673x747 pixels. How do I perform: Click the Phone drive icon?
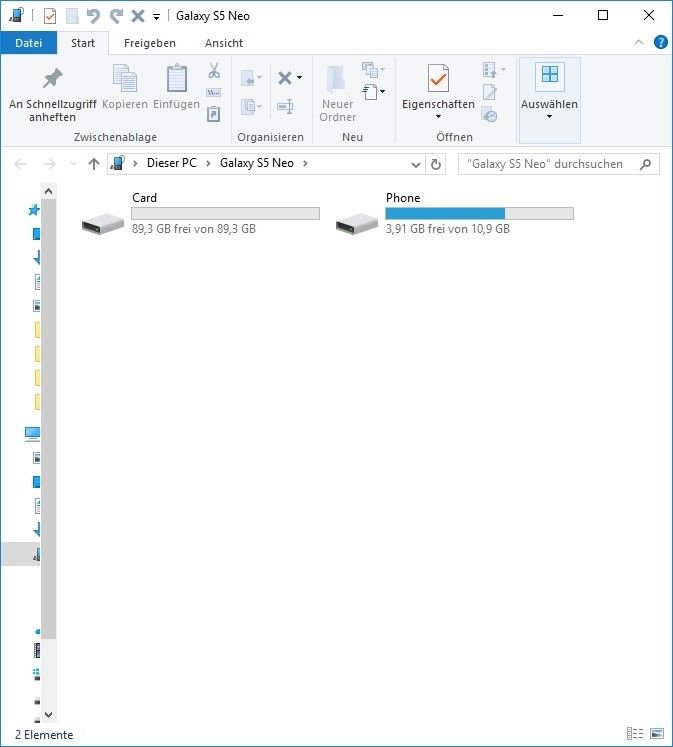pyautogui.click(x=357, y=223)
